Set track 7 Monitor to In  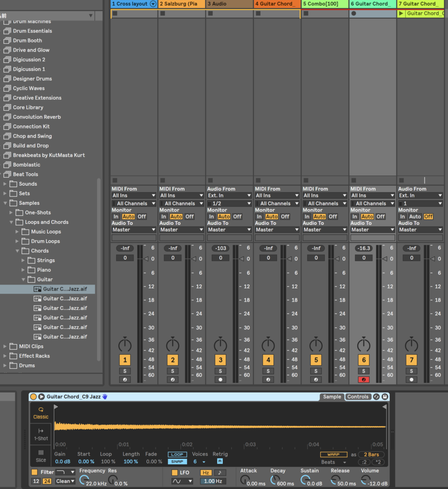click(x=402, y=216)
